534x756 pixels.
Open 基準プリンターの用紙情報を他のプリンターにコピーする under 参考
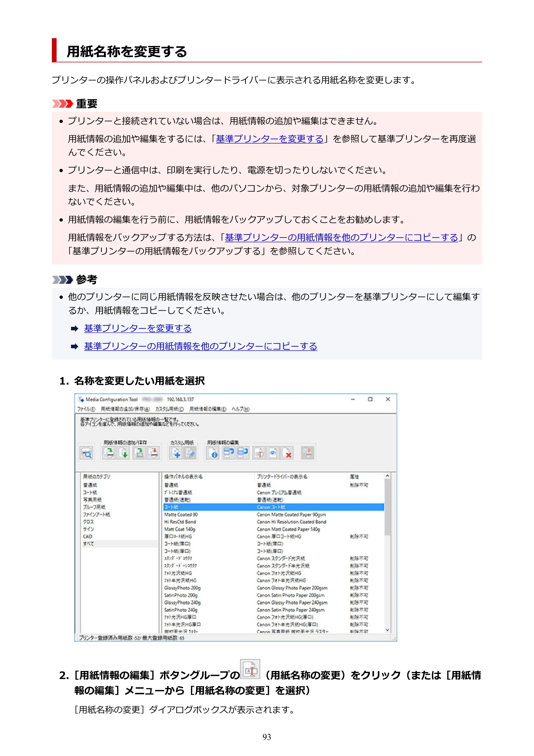(201, 346)
